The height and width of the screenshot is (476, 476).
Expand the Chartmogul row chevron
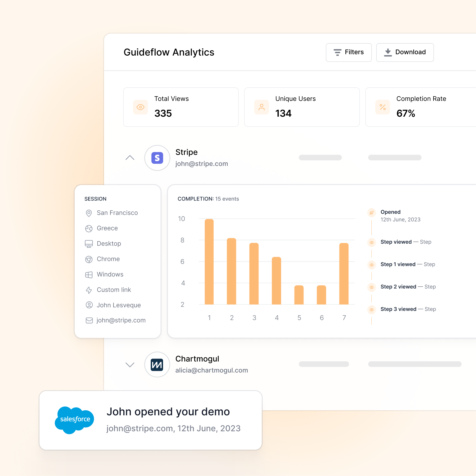pyautogui.click(x=130, y=365)
